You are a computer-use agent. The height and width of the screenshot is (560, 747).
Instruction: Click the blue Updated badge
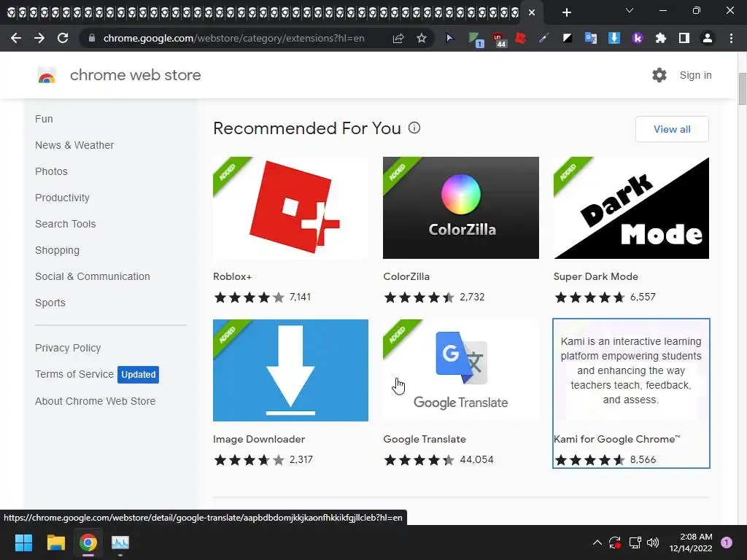(x=138, y=374)
